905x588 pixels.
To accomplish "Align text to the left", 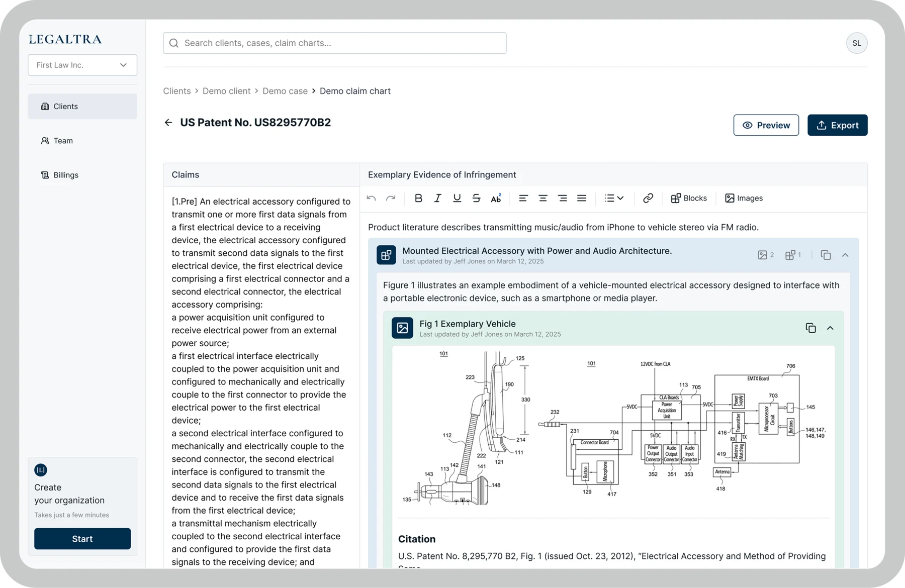I will [523, 198].
